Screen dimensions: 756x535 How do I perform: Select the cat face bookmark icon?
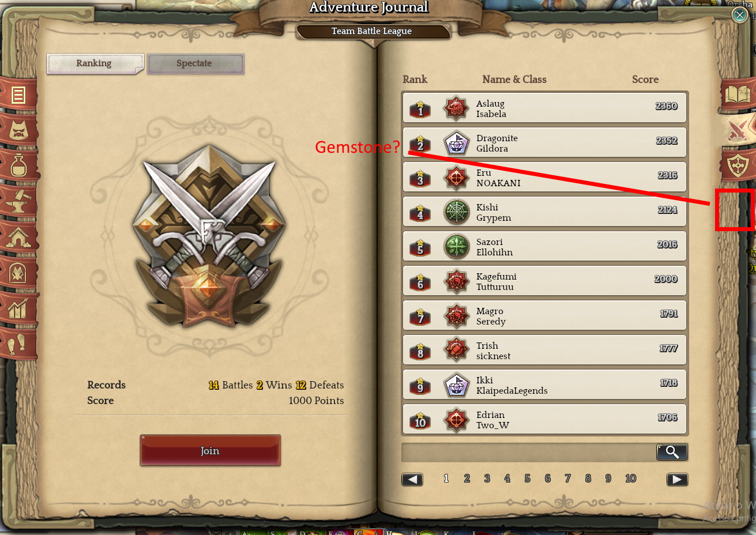(18, 130)
